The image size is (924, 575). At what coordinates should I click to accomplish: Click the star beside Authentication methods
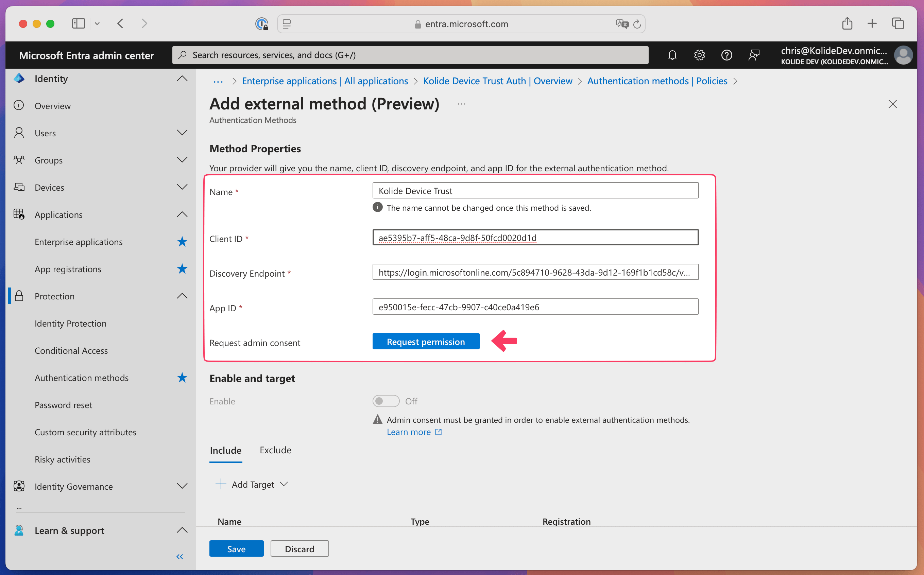point(182,378)
